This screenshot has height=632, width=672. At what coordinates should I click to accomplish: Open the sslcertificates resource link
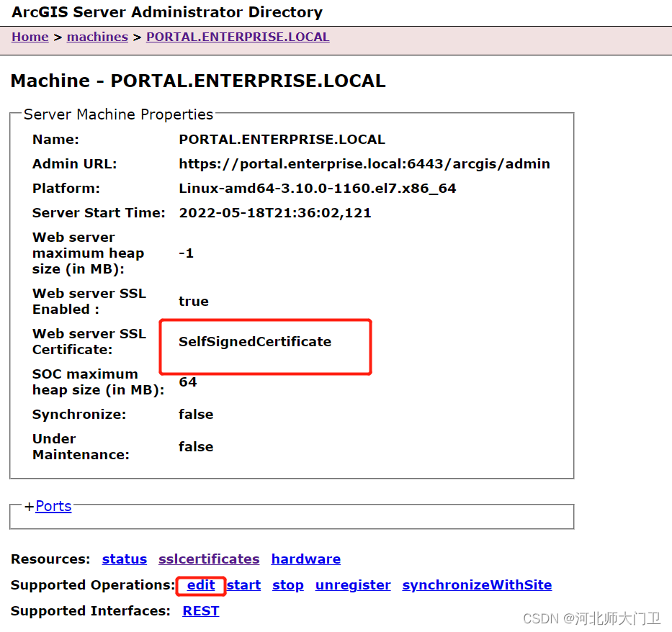[x=209, y=559]
